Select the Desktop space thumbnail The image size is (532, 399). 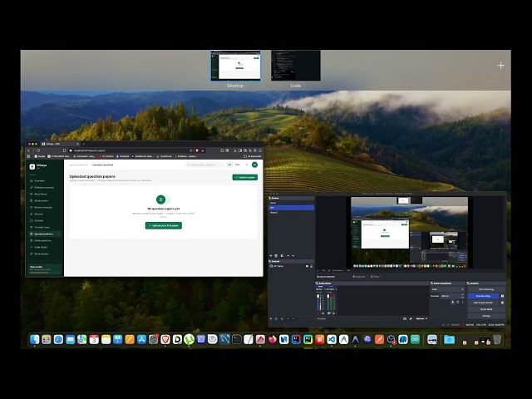235,66
